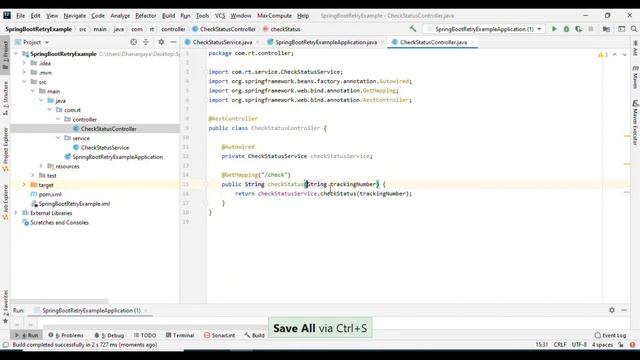This screenshot has width=640, height=360.
Task: Expand the .idea folder
Action: tap(24, 63)
